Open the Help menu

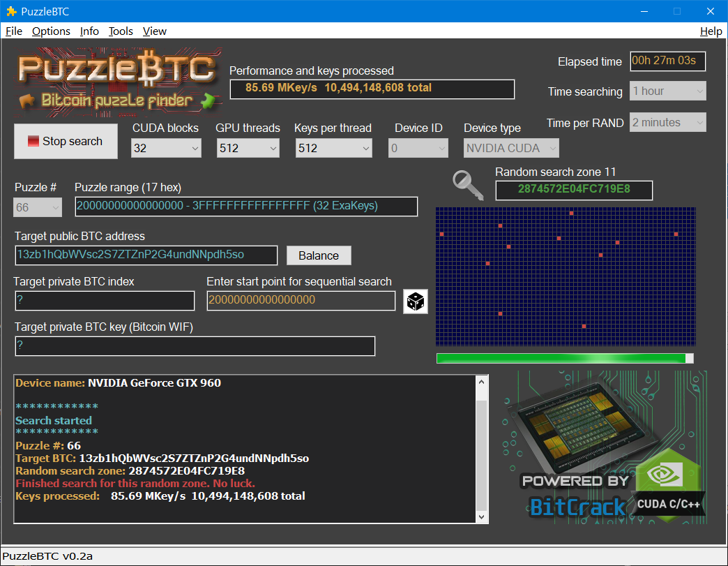[x=711, y=31]
